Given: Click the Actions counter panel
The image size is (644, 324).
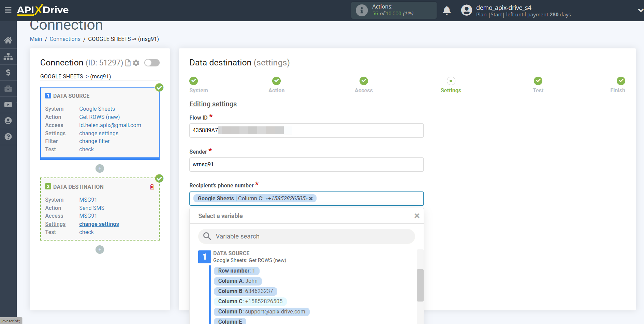Looking at the screenshot, I should click(394, 10).
